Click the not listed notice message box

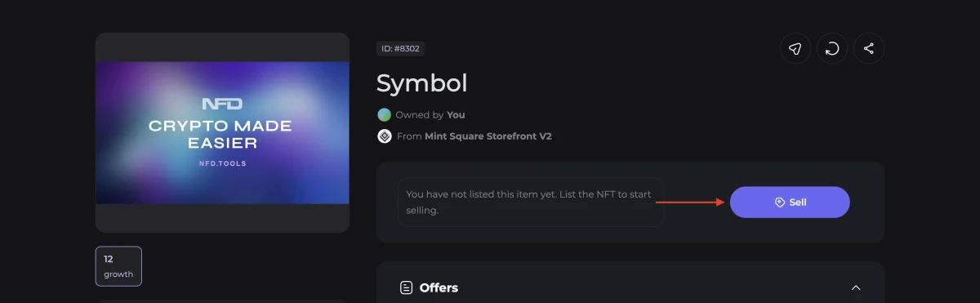coord(531,203)
